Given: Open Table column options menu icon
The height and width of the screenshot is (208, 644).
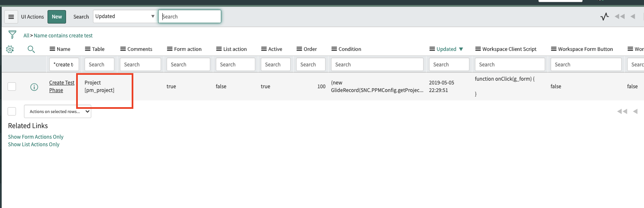Looking at the screenshot, I should point(87,49).
